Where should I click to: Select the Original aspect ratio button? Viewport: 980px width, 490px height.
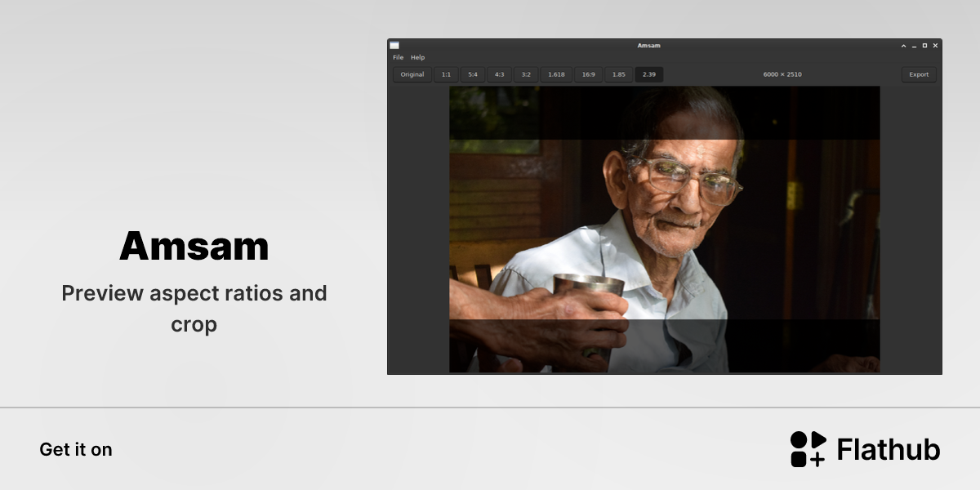(x=412, y=74)
